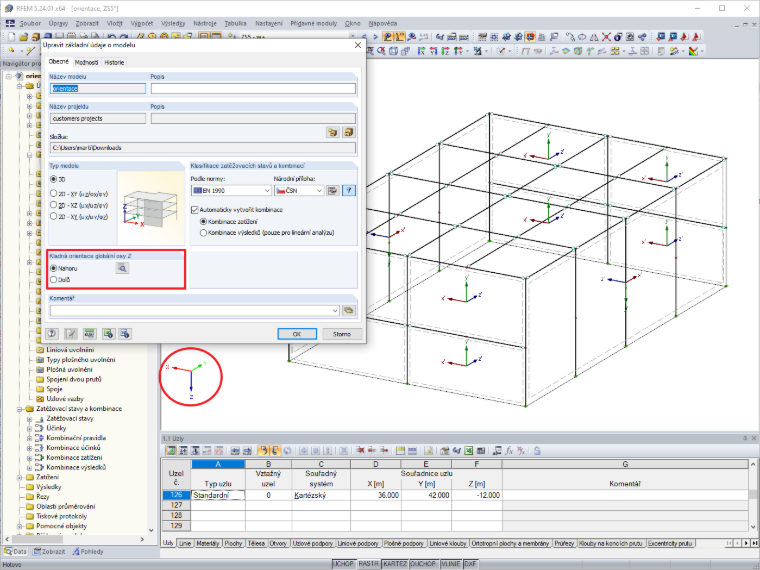Screen dimensions: 760x570
Task: Select 2D - XZ (ux/uz/φy) model type
Action: pyautogui.click(x=54, y=205)
